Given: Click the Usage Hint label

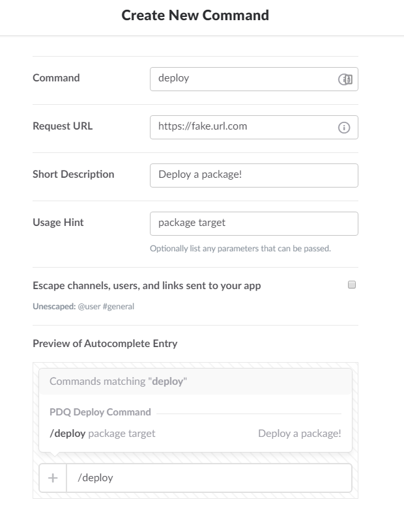Looking at the screenshot, I should click(x=58, y=223).
